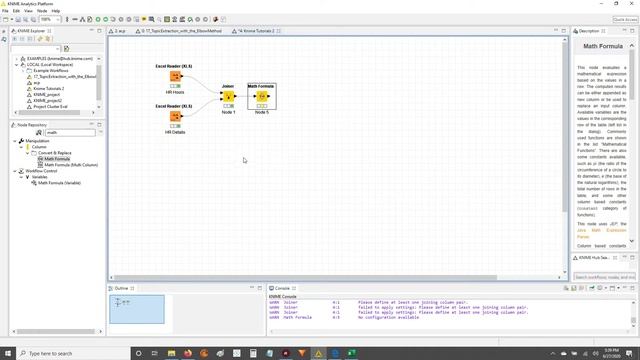Image resolution: width=640 pixels, height=360 pixels.
Task: Click the Save workflow toolbar icon
Action: [x=18, y=19]
